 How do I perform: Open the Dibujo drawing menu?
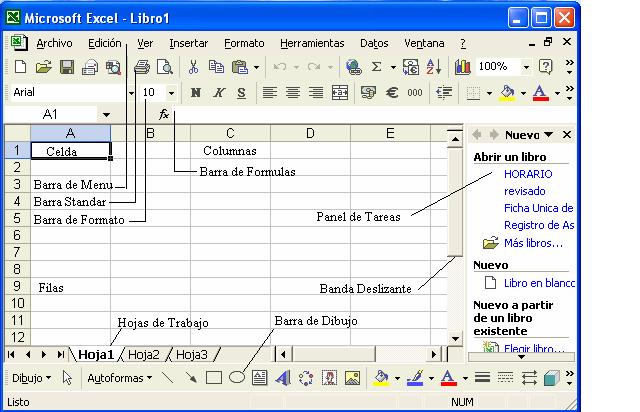point(31,378)
